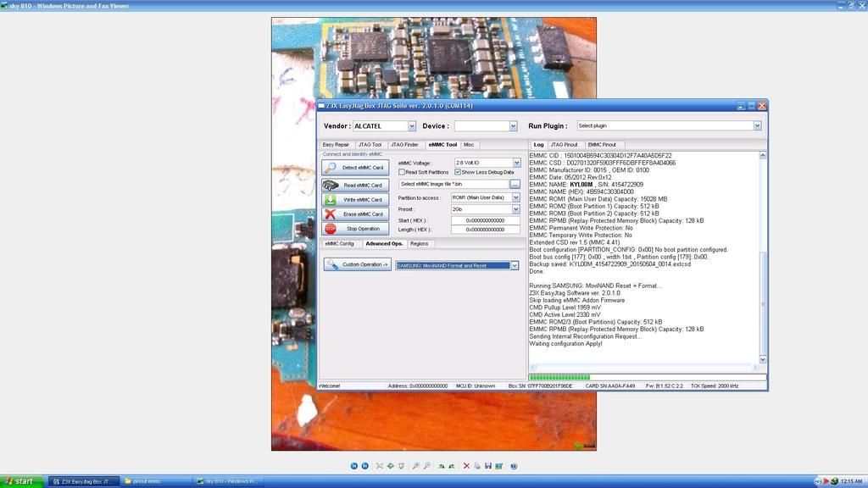Open the custom operation list dropdown
Viewport: 868px width, 488px height.
(x=515, y=265)
